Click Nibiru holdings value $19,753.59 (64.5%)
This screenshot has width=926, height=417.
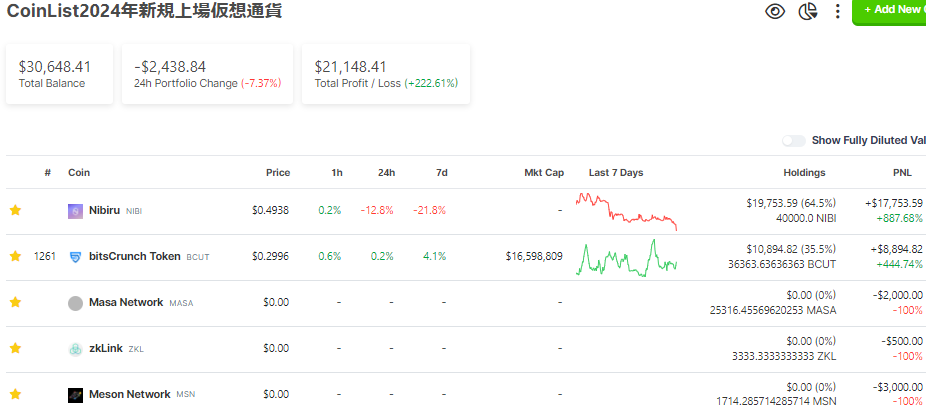(x=791, y=203)
